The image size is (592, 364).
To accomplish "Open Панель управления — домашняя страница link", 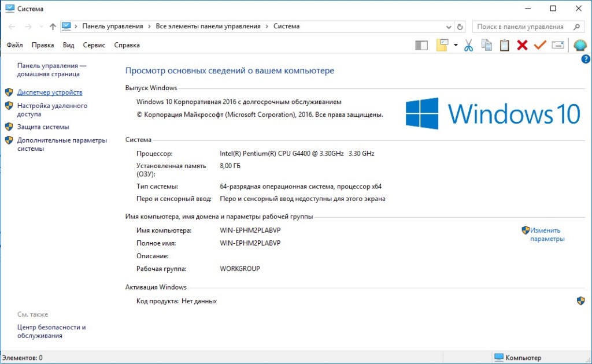I will 51,70.
